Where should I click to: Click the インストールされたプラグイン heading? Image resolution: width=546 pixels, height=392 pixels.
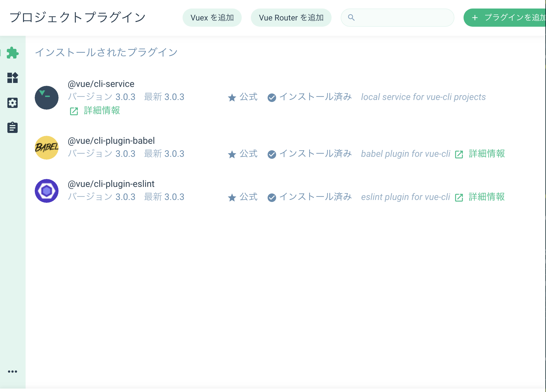click(106, 52)
